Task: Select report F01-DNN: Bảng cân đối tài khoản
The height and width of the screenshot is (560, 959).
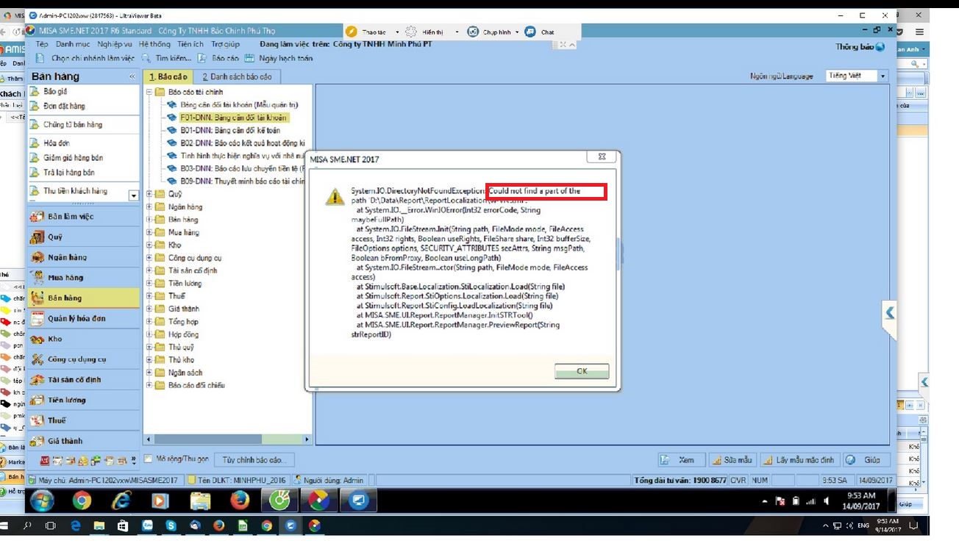Action: coord(234,118)
